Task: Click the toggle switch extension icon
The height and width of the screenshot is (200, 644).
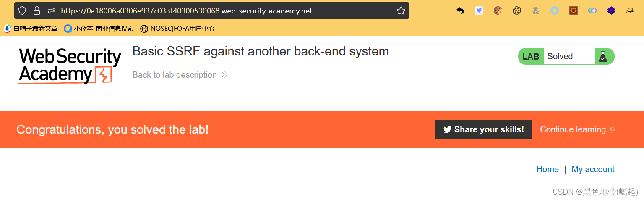Action: point(592,11)
